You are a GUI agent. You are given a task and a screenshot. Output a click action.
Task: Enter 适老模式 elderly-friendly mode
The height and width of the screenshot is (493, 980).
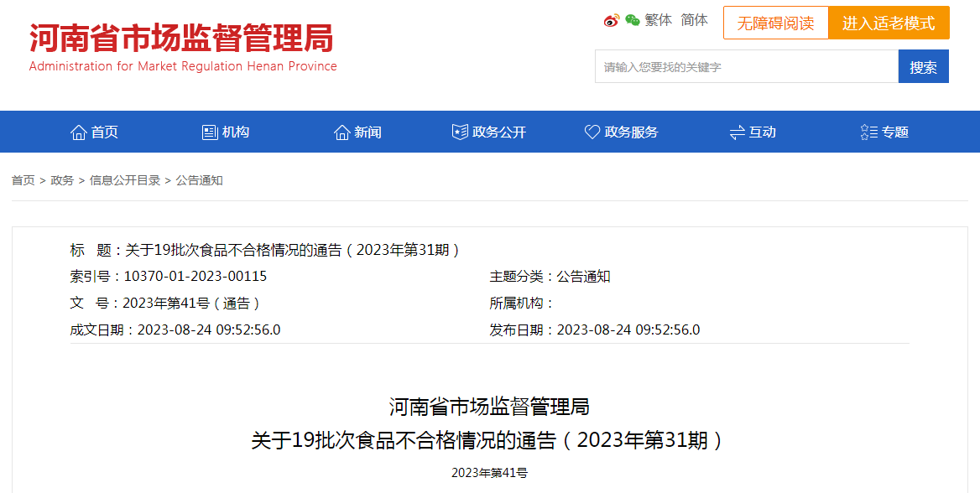889,23
